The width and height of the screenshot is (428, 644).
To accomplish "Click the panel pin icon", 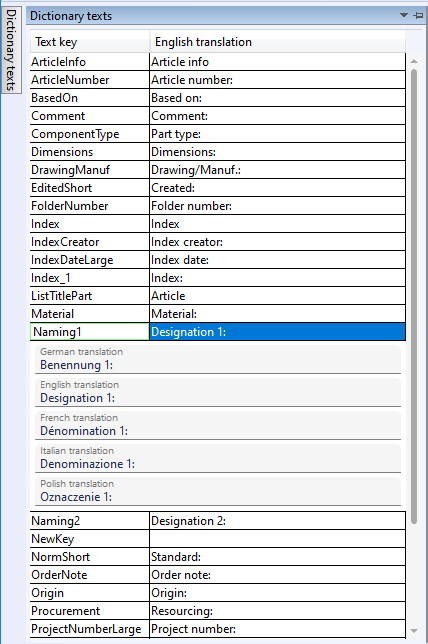I will click(418, 16).
